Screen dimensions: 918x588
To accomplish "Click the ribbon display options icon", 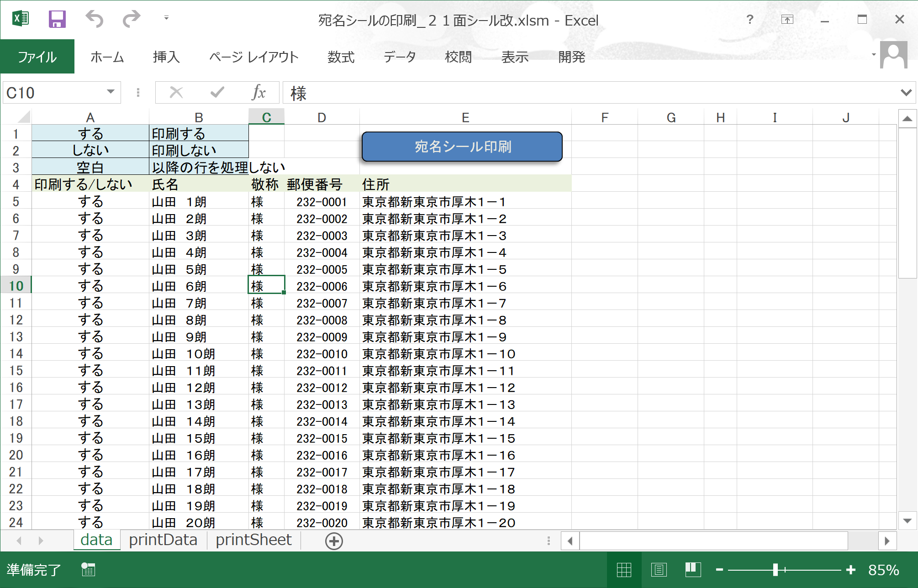I will [x=787, y=20].
